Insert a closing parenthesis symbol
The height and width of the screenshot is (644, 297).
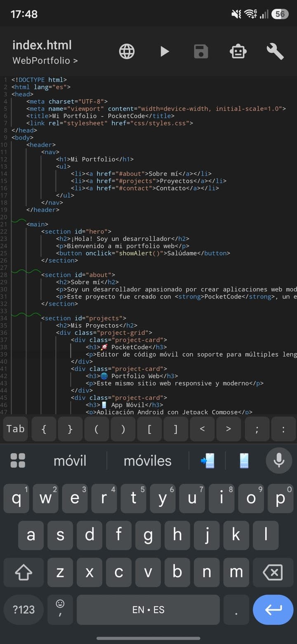coord(123,429)
